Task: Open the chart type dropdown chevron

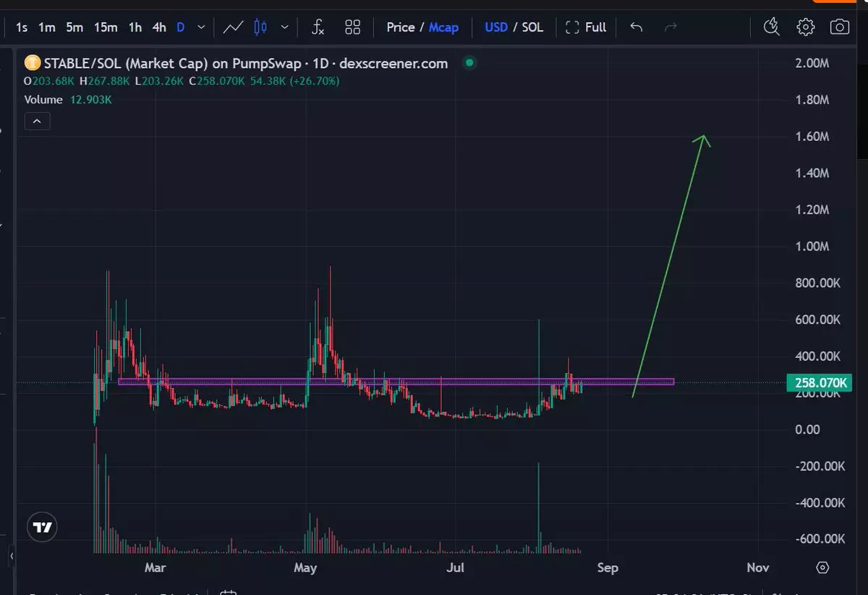Action: tap(285, 27)
